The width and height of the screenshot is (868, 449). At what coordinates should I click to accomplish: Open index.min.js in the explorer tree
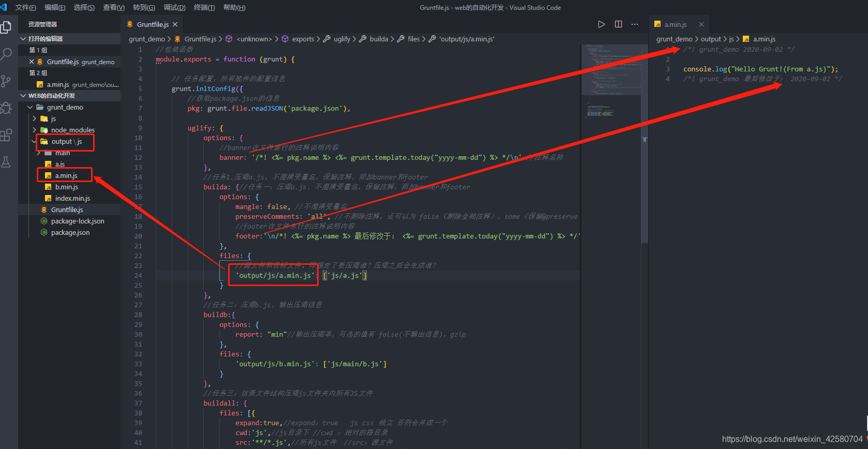click(69, 198)
